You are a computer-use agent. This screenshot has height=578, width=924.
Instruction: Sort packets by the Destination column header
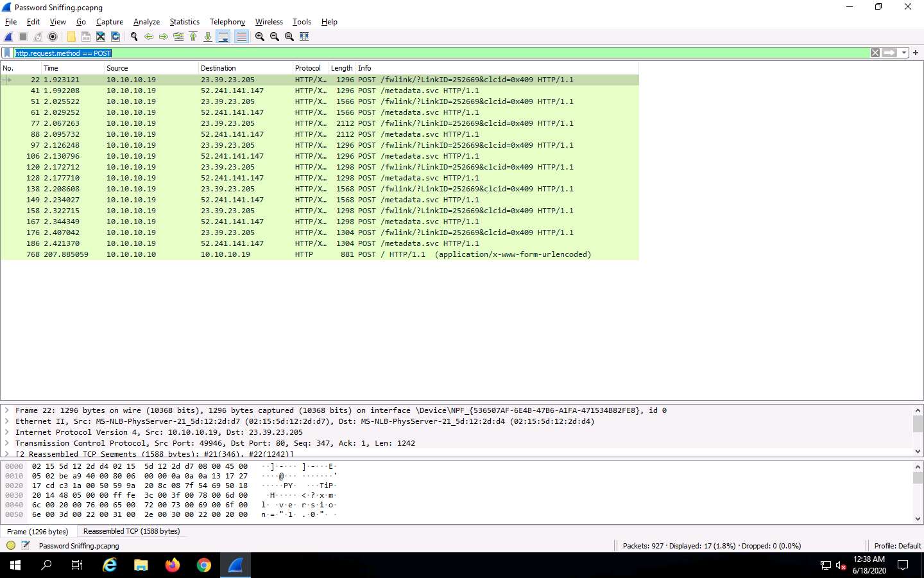pos(246,68)
